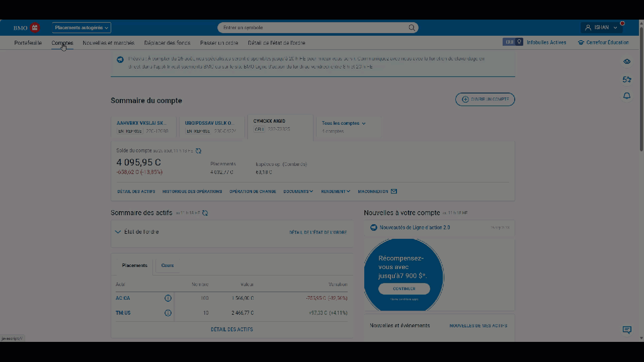Viewport: 644px width, 362px height.
Task: Switch to the Placements tab
Action: (134, 265)
